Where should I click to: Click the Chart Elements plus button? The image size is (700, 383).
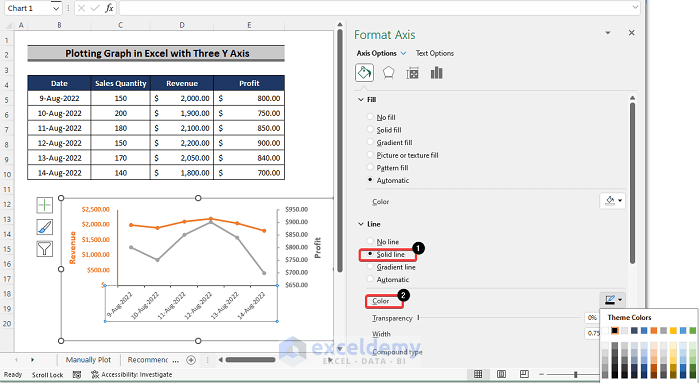click(x=45, y=205)
